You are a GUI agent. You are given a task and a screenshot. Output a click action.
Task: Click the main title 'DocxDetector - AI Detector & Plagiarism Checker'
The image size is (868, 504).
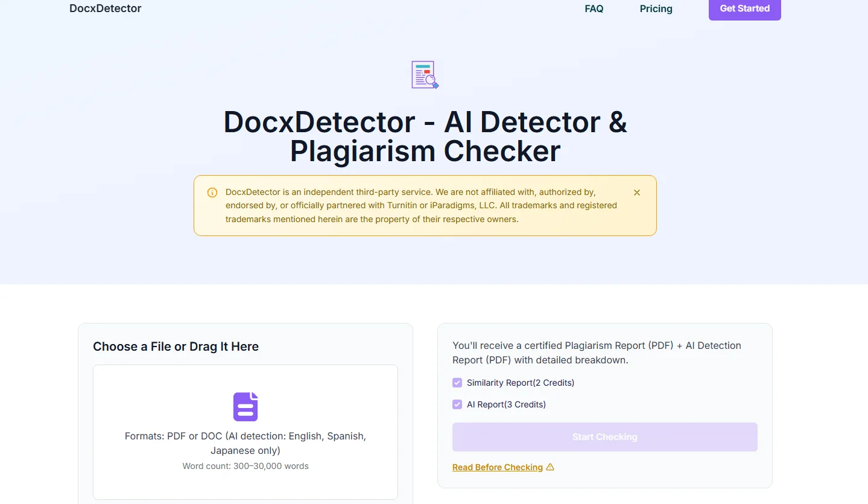pos(425,136)
